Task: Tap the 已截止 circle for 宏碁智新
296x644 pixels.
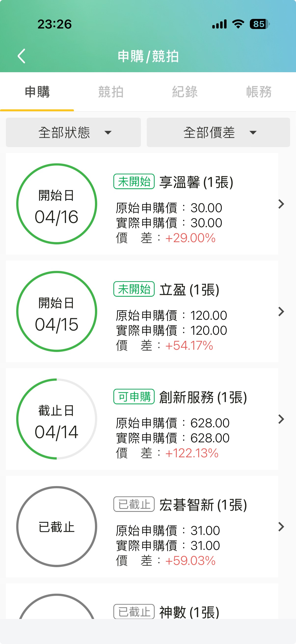Action: click(57, 527)
